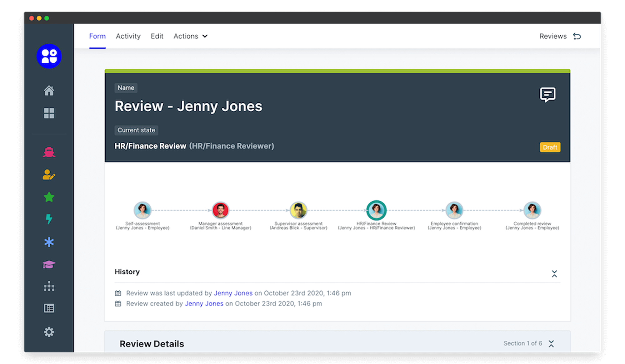Click calendar icon beside last updated entry
Viewport: 625px width, 364px height.
[x=118, y=293]
